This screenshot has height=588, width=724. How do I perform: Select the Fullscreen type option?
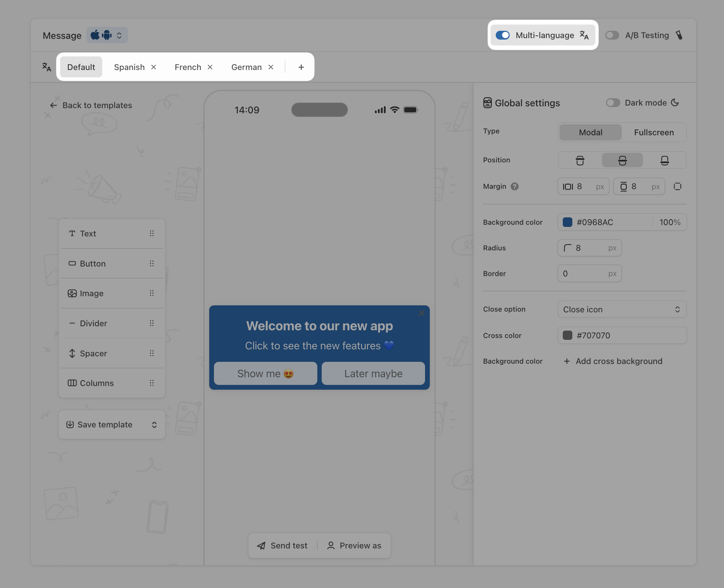point(654,132)
